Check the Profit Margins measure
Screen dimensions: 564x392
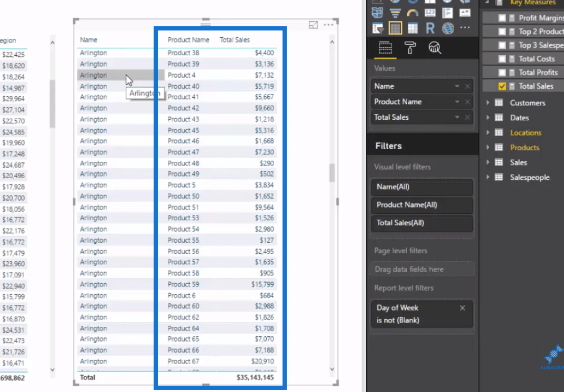(502, 18)
